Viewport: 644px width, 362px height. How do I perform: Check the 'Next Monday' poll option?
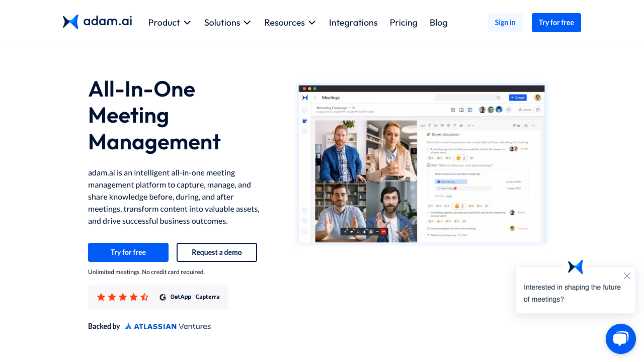tap(439, 182)
